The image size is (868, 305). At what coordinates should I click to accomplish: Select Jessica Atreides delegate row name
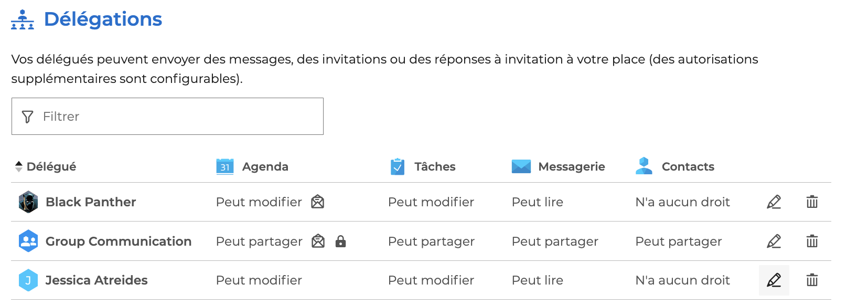[x=96, y=280]
